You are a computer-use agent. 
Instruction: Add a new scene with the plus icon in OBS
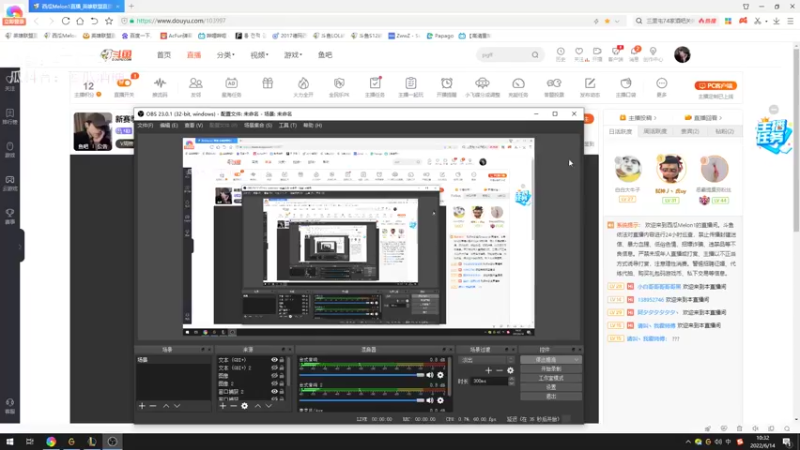click(142, 406)
